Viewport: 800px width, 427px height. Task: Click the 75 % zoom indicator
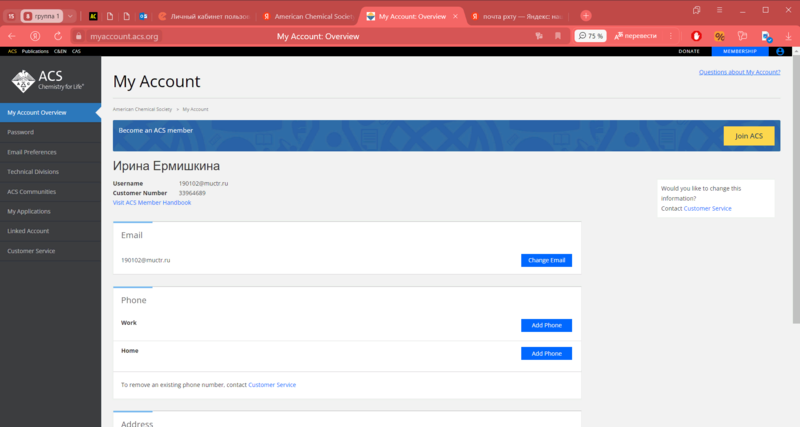(590, 36)
